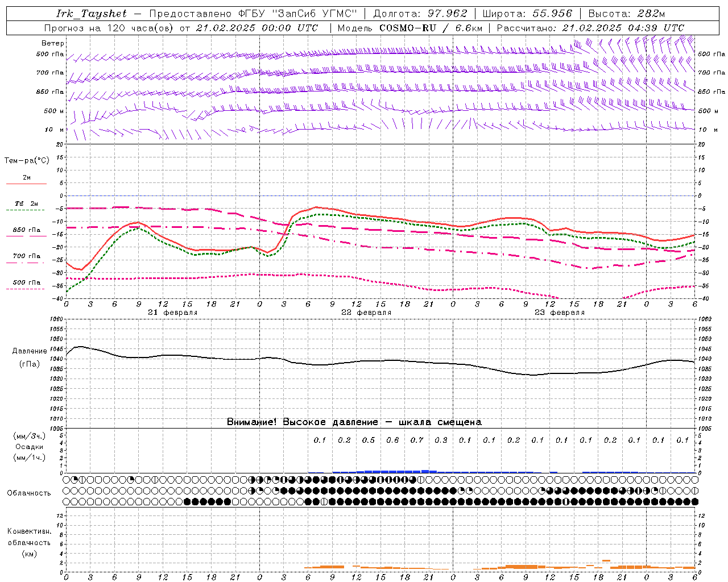Click the (мм/1ч.) precipitation unit label

29,458
